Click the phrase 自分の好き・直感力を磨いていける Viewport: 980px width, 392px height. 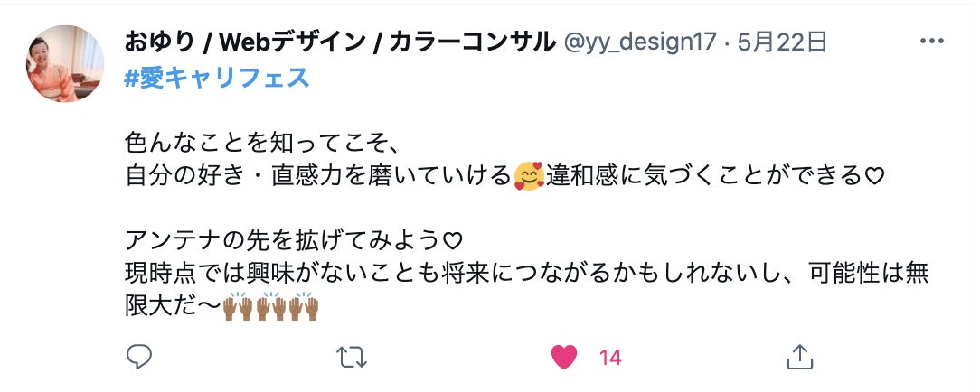(x=318, y=176)
